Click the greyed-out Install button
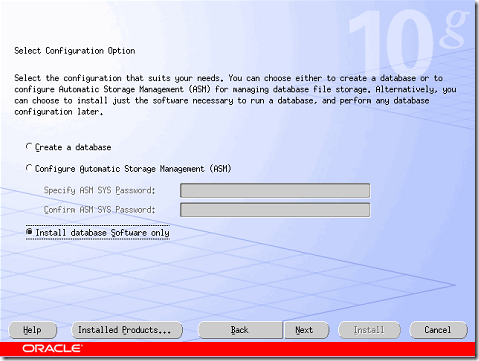Viewport: 479px width, 361px height. [x=369, y=330]
